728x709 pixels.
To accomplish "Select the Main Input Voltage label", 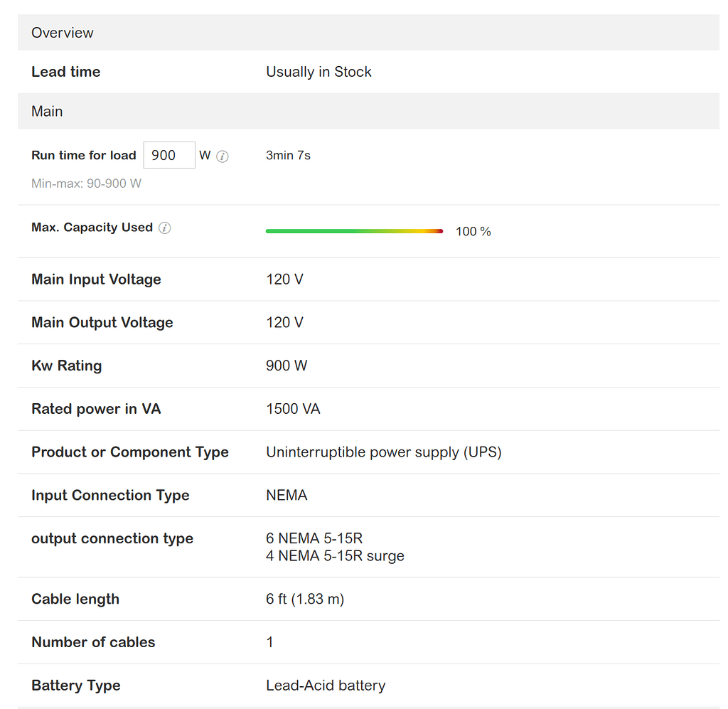I will (x=96, y=279).
